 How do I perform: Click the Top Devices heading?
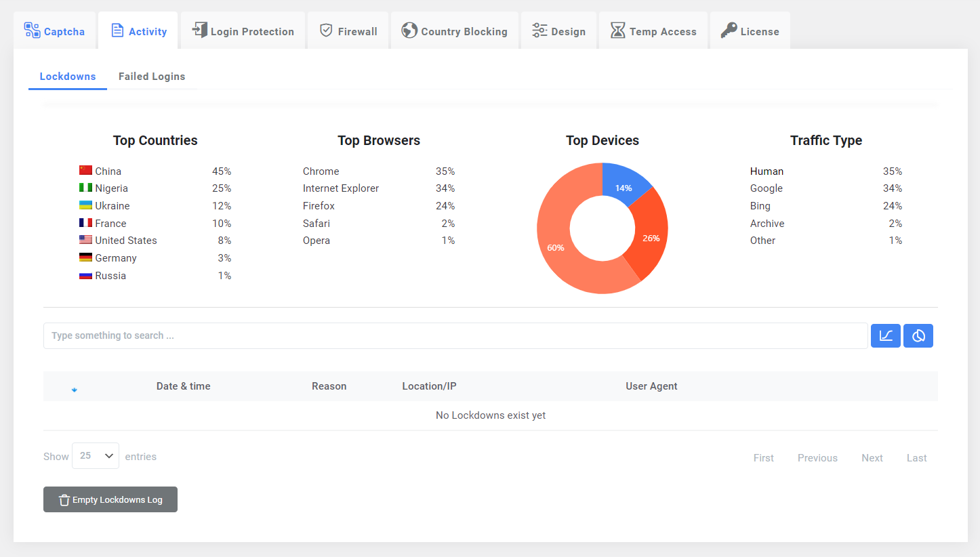tap(603, 140)
